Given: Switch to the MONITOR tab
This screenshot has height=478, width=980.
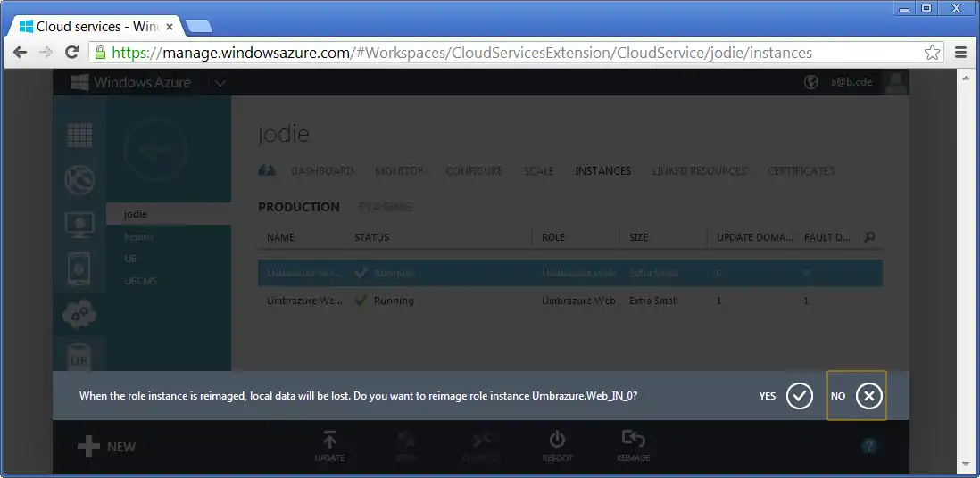Looking at the screenshot, I should tap(400, 170).
